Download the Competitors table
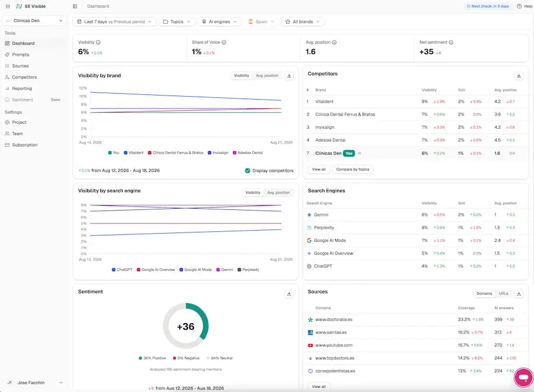 [x=519, y=75]
